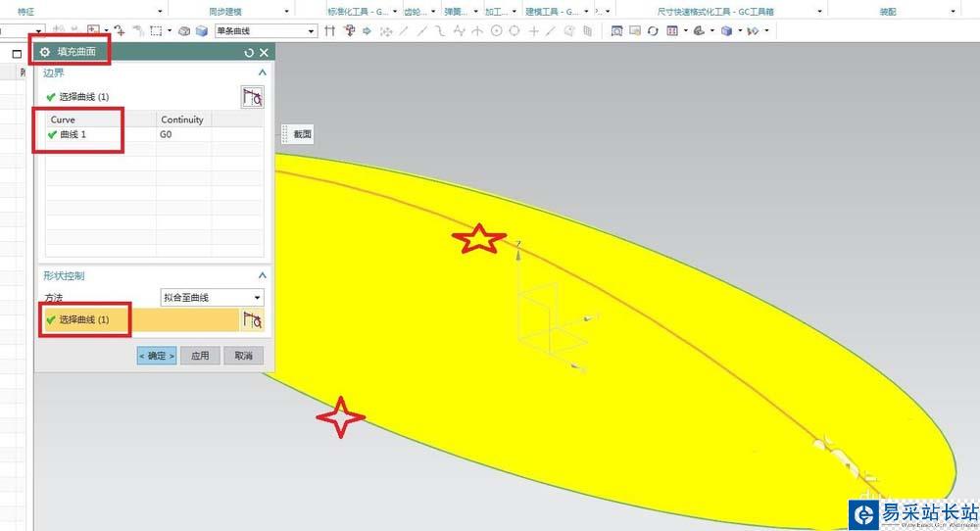Click the move-cross snap icon
980x531 pixels.
point(386,31)
